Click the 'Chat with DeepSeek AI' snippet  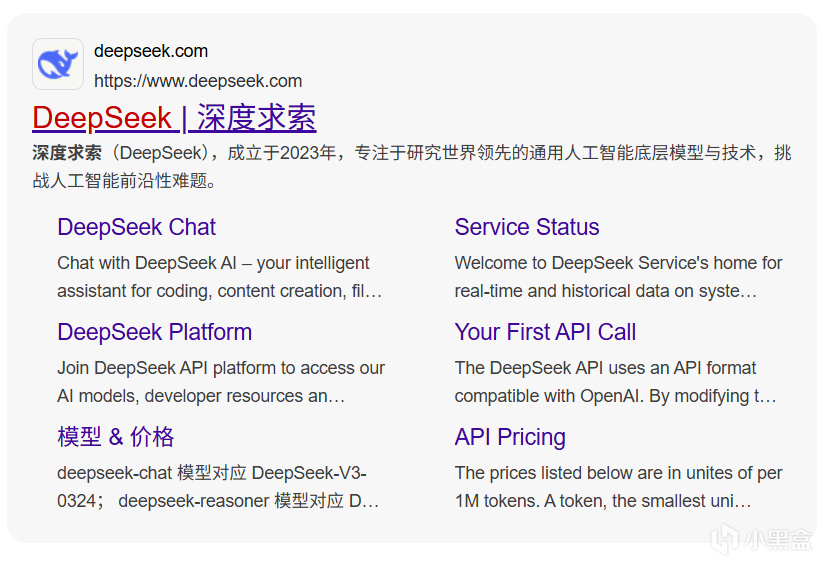tap(220, 277)
